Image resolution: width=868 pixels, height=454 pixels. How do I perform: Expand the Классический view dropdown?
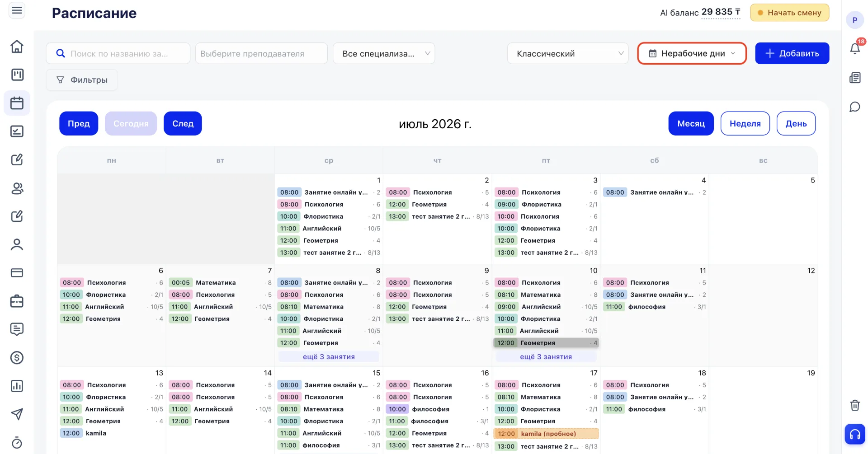tap(568, 53)
